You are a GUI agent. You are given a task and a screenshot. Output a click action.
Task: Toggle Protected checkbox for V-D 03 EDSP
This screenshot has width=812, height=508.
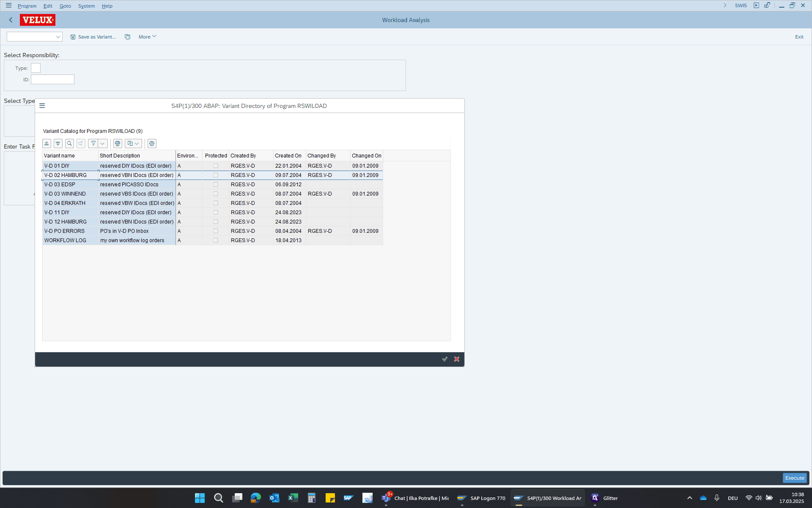point(216,185)
